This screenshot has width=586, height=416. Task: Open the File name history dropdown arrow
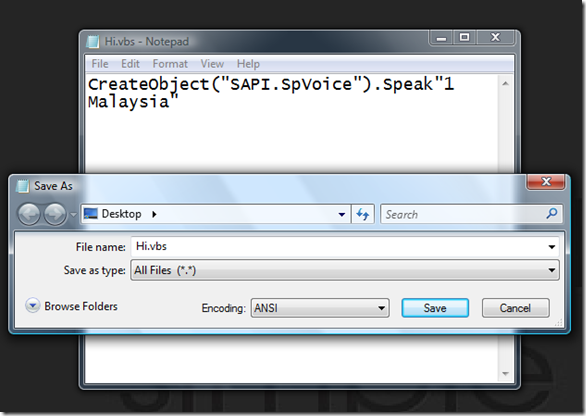[x=552, y=247]
